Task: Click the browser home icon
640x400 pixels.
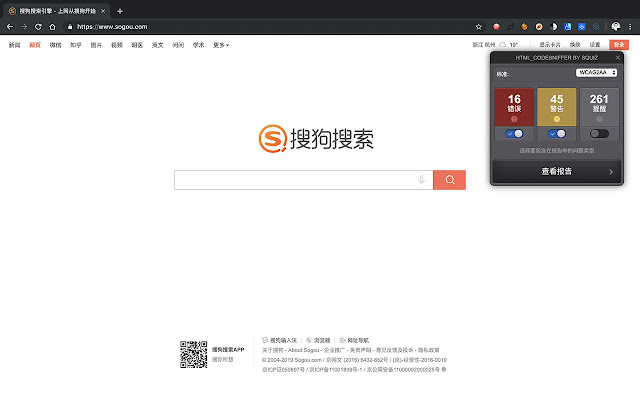Action: [x=52, y=27]
